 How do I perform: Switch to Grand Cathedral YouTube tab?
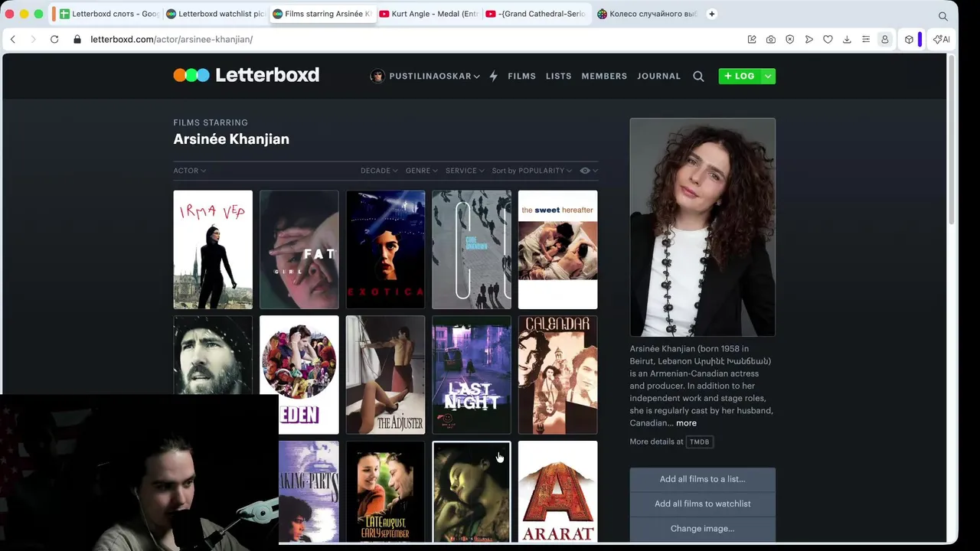click(535, 14)
